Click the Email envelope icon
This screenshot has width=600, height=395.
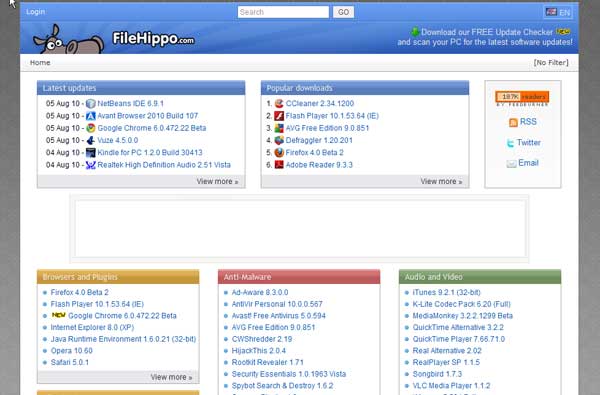[x=511, y=164]
